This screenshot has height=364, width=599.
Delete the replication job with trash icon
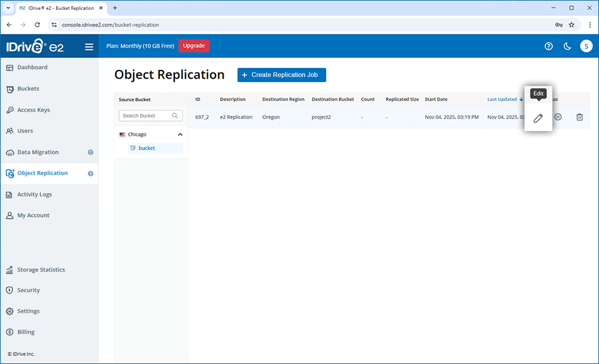coord(579,117)
